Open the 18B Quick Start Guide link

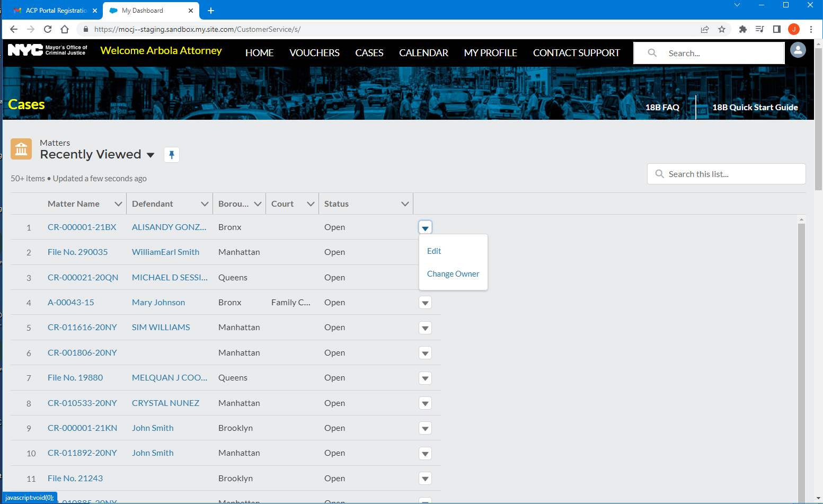tap(755, 108)
